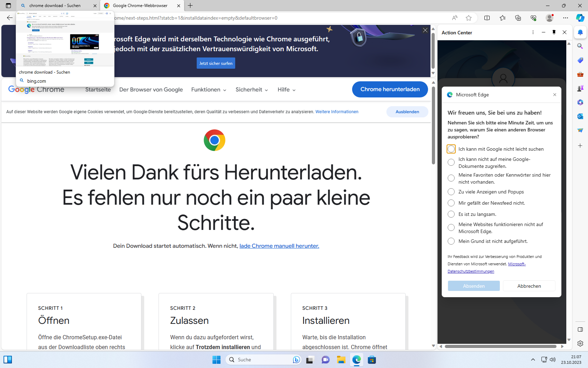Select 'Ich kann nicht auf meine Google-Dokumente zugreifen'
The image size is (588, 368).
point(451,162)
